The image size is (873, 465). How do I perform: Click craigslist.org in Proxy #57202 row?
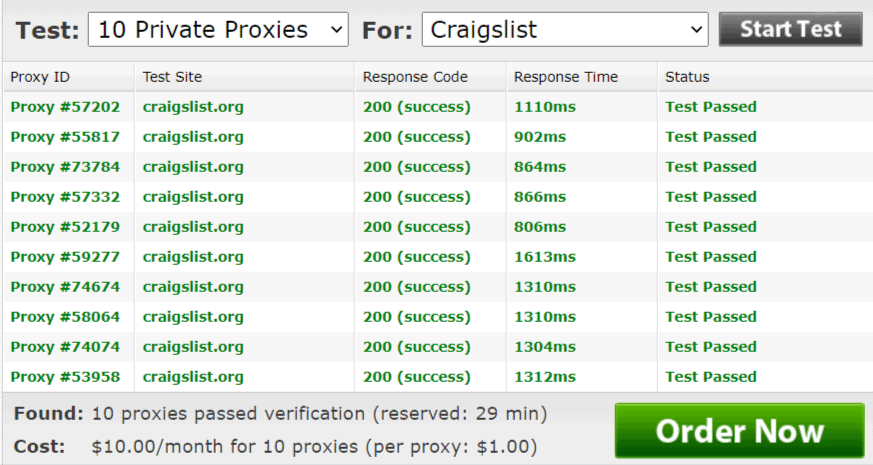[193, 107]
